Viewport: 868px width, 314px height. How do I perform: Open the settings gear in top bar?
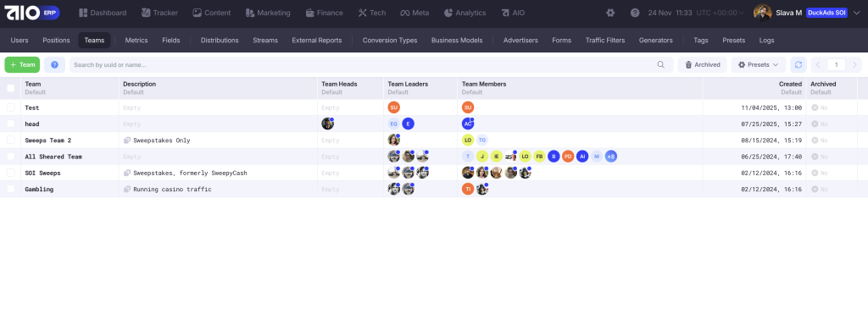point(610,13)
